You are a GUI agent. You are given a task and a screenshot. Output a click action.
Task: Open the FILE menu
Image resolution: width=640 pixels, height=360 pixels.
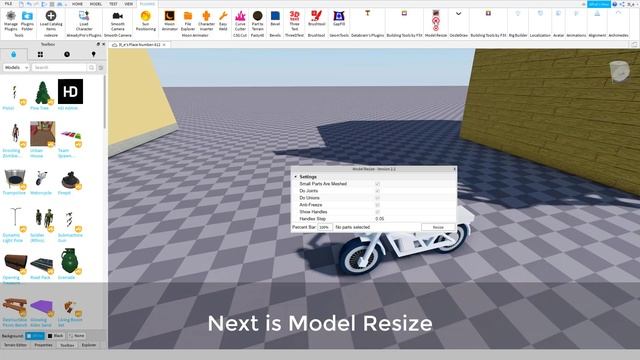coord(9,4)
